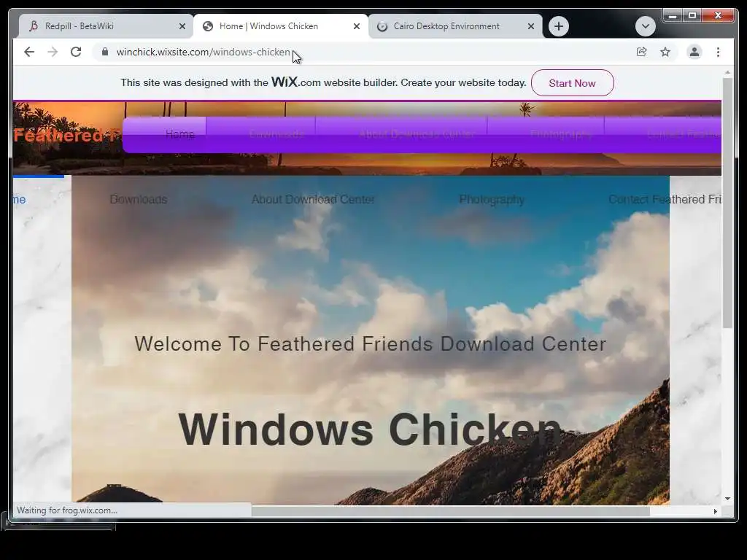Click Welcome To Feathered Friends Download Center text

pos(370,344)
